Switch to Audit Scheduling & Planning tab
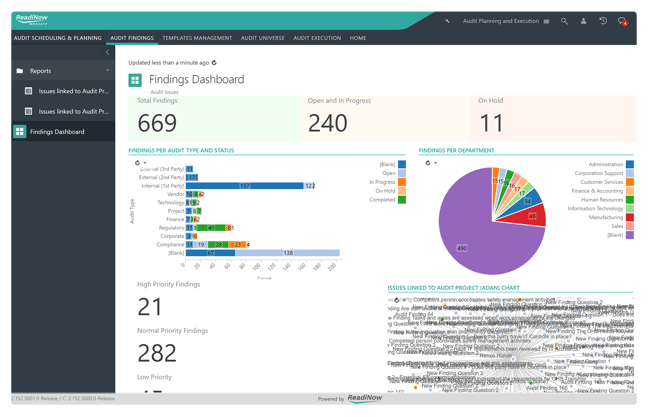Image resolution: width=650 pixels, height=417 pixels. tap(58, 38)
